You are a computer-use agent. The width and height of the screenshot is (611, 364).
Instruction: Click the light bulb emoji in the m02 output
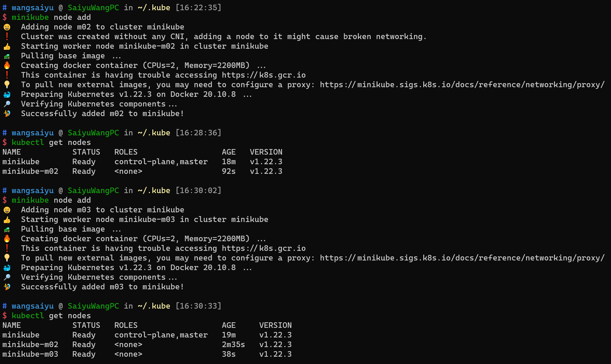coord(7,85)
